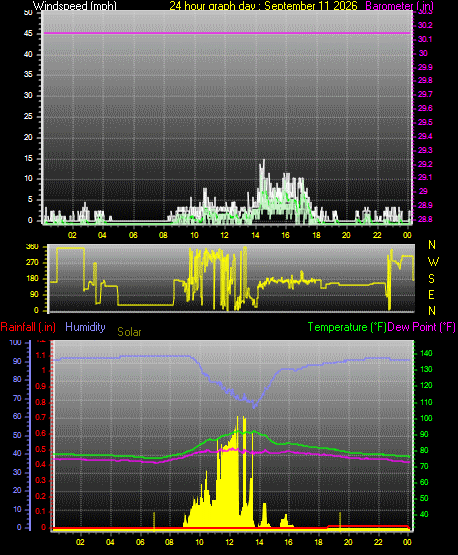
Task: Click the red rainfall step near hour 19
Action: pyautogui.click(x=328, y=527)
